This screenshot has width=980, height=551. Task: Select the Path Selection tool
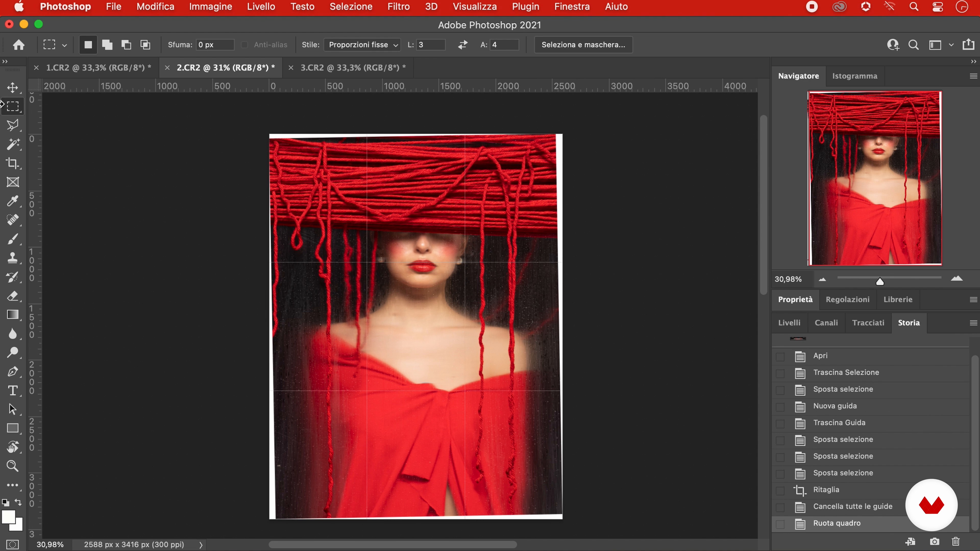pyautogui.click(x=13, y=409)
